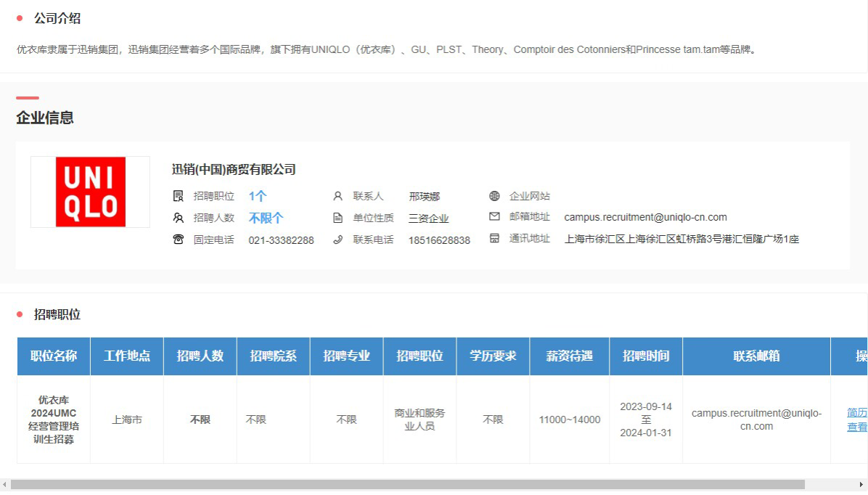The height and width of the screenshot is (495, 868).
Task: Click the 邮箱地址 envelope icon
Action: pos(494,216)
